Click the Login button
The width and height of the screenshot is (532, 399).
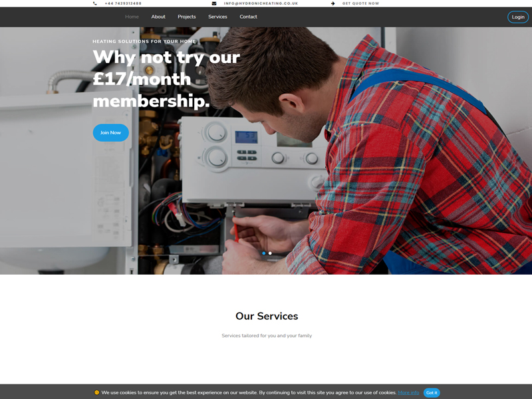coord(518,17)
